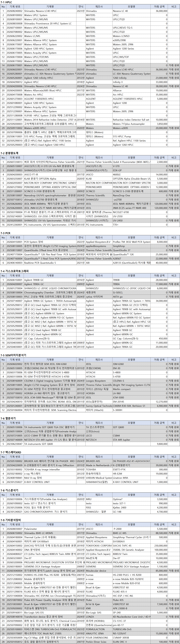Select the '7-9 기타분석장비' section title
This screenshot has height=644, width=180.
(x=11, y=520)
